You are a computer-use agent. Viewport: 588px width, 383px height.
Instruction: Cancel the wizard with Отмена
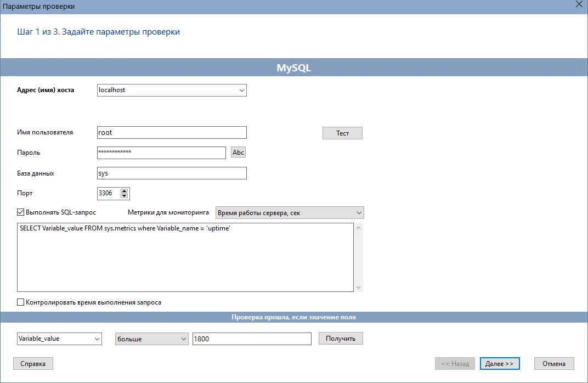554,363
